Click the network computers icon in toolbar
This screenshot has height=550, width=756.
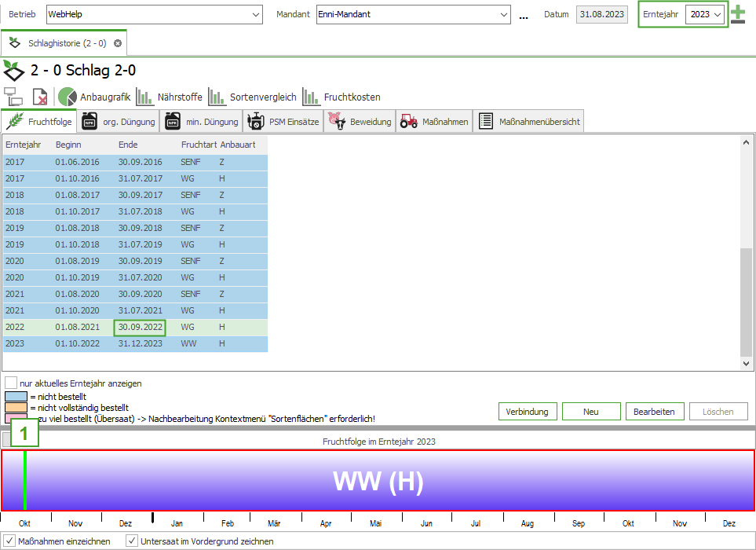point(13,97)
